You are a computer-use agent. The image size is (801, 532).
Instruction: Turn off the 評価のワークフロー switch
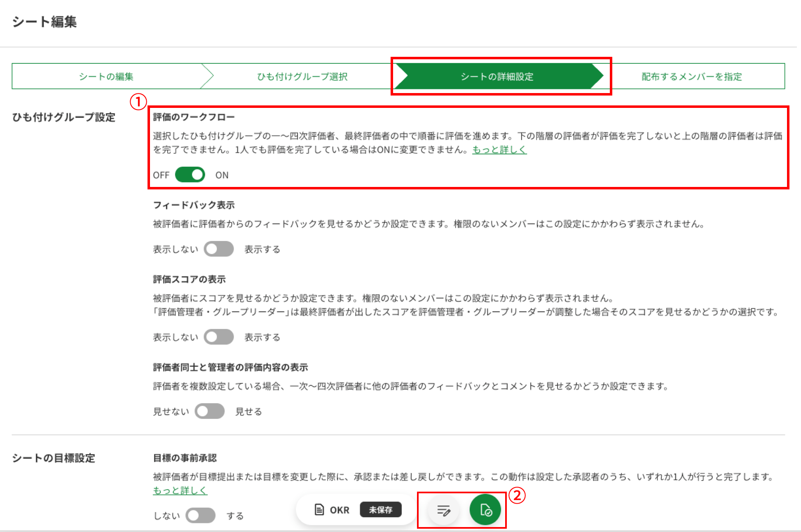pyautogui.click(x=190, y=175)
